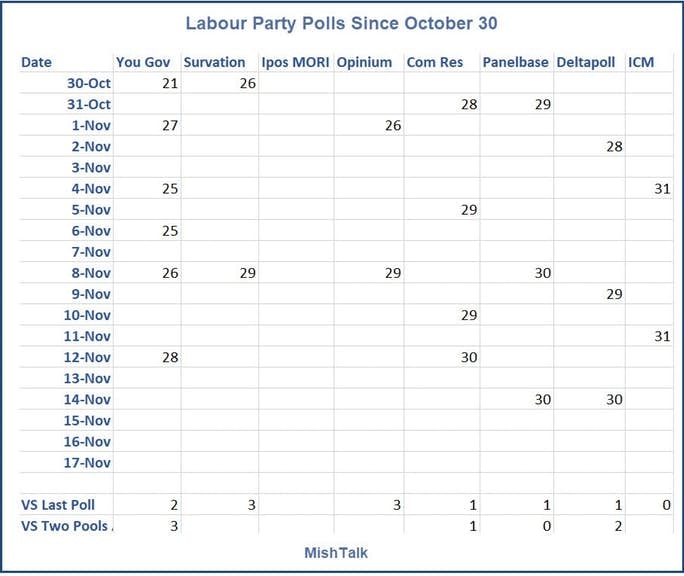Click the Ipos MORI column header
The image size is (684, 576).
coord(295,62)
